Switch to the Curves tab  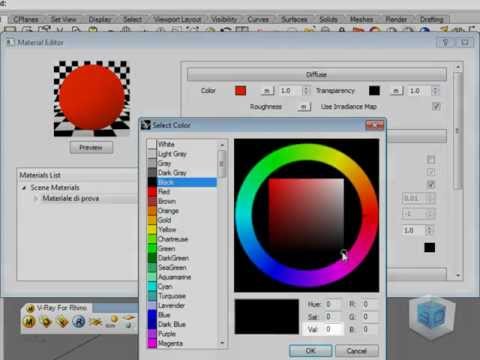click(x=258, y=20)
